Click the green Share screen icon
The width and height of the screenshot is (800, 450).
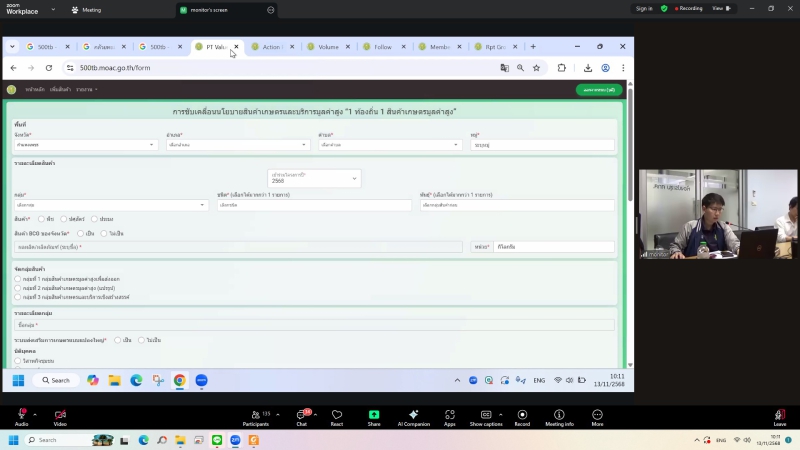tap(374, 414)
